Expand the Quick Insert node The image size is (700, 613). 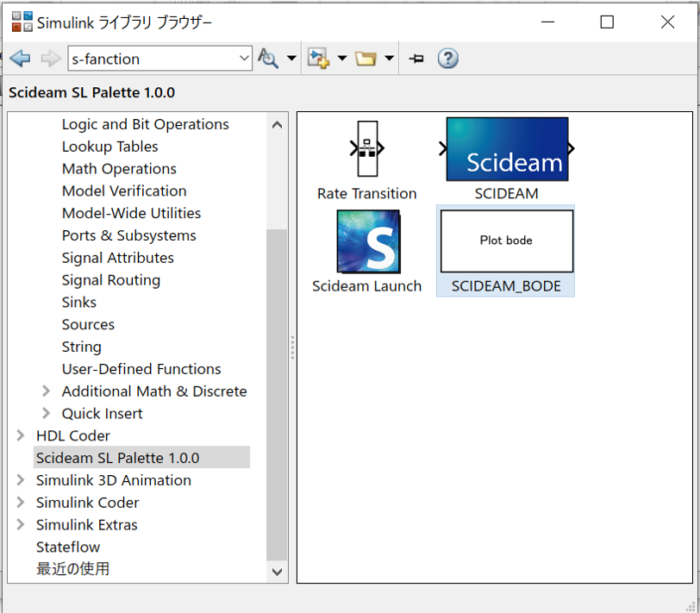click(x=46, y=414)
